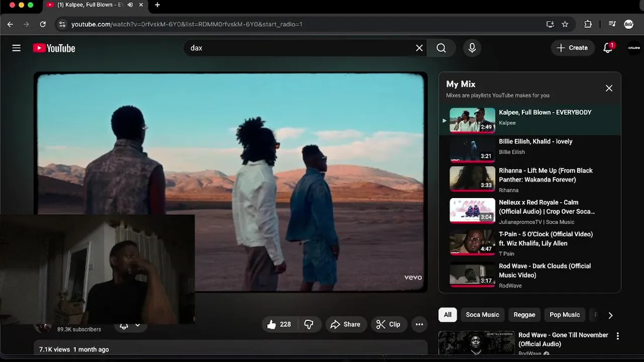
Task: Open the Kalpee channel name in playlist
Action: (507, 123)
